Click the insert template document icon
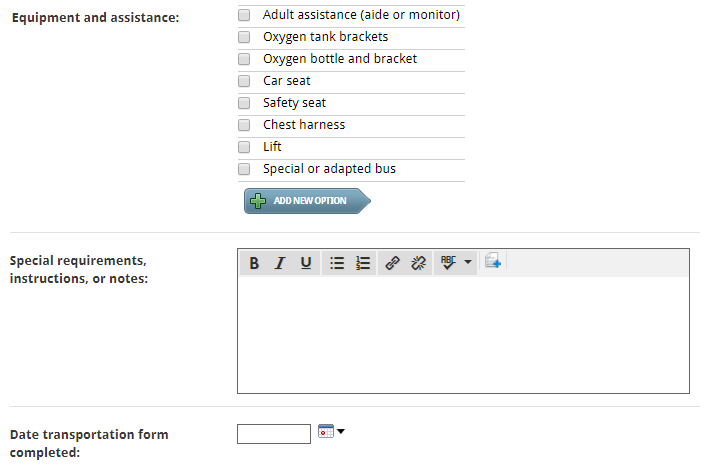This screenshot has height=469, width=716. [x=493, y=261]
